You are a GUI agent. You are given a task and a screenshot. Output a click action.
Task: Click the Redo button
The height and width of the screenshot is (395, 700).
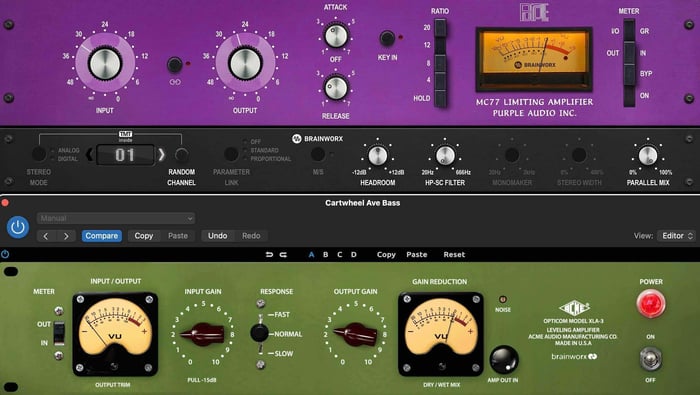tap(251, 236)
